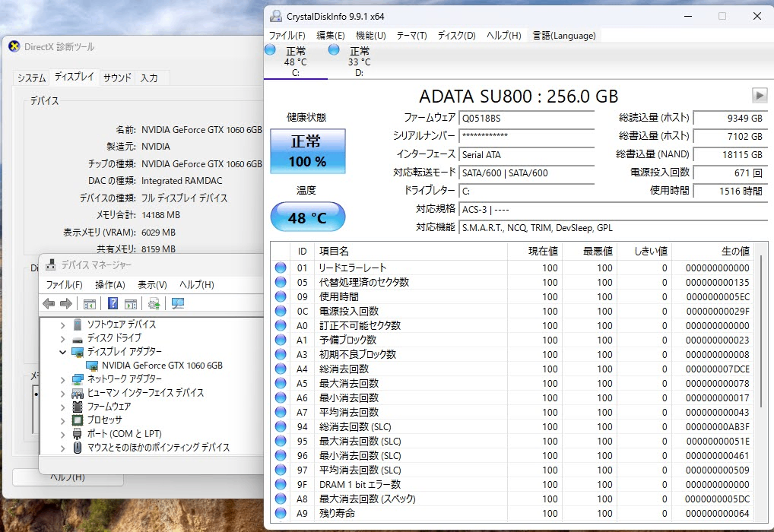Click デバイス マネージャー title bar icon

point(50,265)
